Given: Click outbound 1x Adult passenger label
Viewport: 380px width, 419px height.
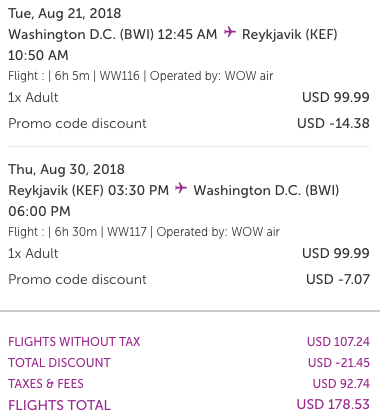Looking at the screenshot, I should coord(33,97).
